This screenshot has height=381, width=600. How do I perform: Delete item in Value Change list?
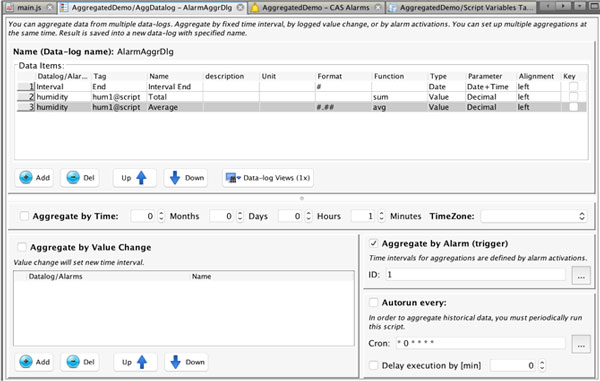pyautogui.click(x=80, y=362)
